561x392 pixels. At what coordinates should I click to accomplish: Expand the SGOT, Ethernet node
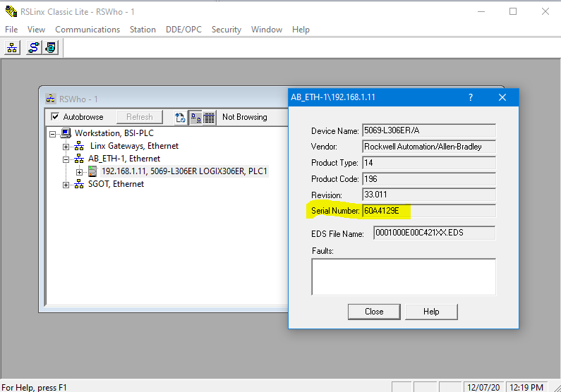(x=66, y=184)
